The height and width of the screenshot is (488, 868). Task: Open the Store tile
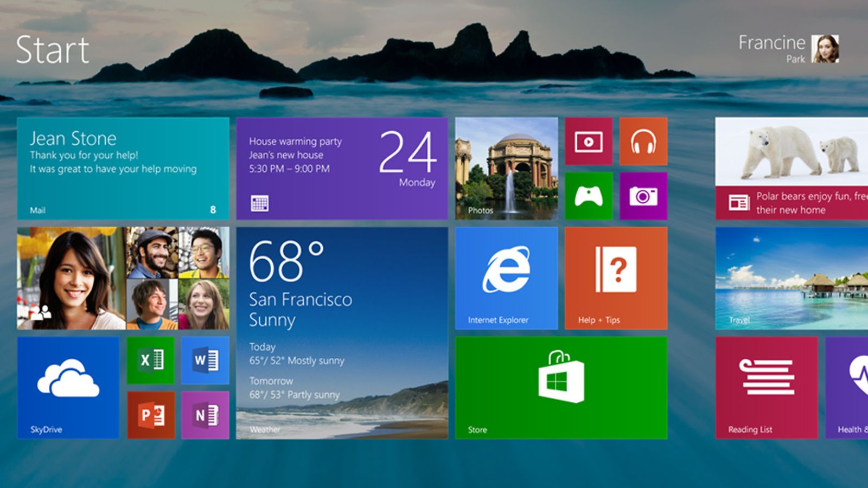[x=561, y=388]
